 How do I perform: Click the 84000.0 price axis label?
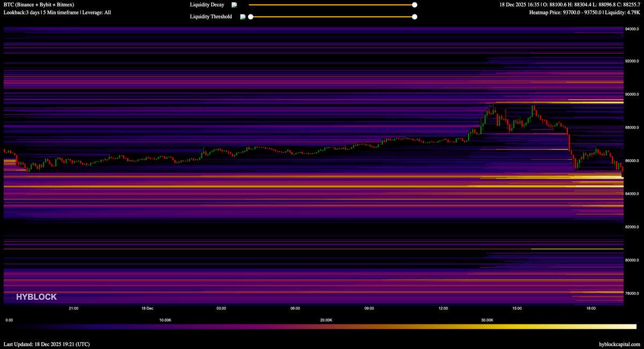click(632, 194)
